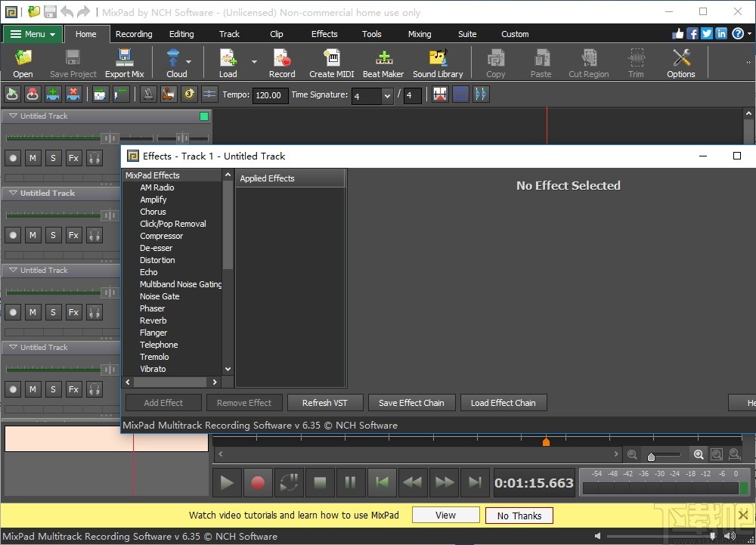The width and height of the screenshot is (756, 545).
Task: Click the Export Mix icon
Action: pos(124,63)
